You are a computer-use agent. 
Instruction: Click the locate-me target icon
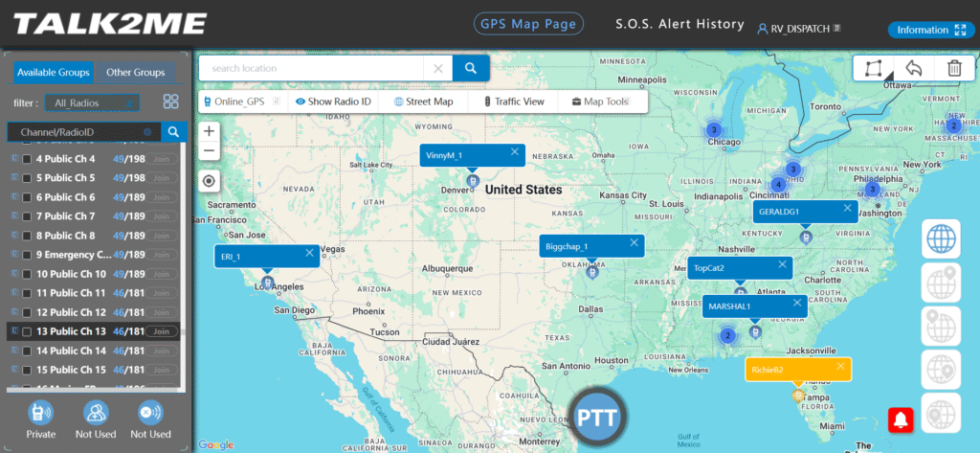pyautogui.click(x=209, y=181)
